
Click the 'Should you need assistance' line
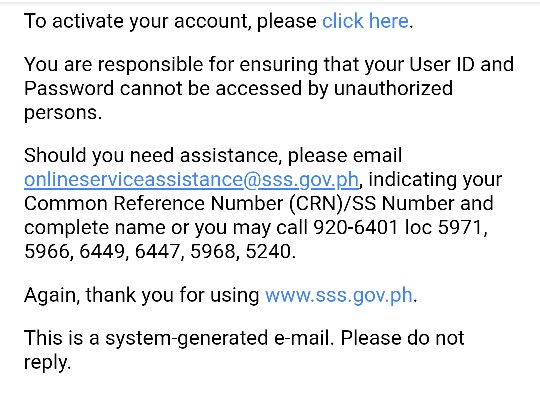pyautogui.click(x=213, y=156)
